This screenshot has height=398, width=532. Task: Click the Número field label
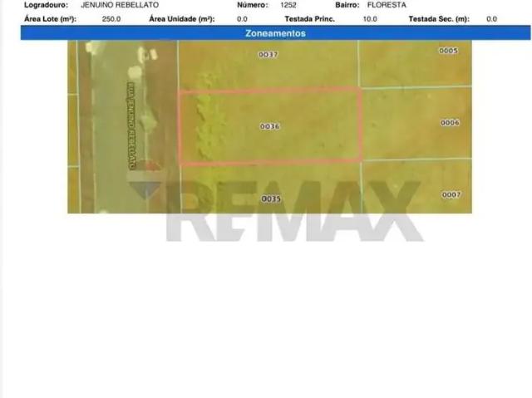(x=253, y=5)
